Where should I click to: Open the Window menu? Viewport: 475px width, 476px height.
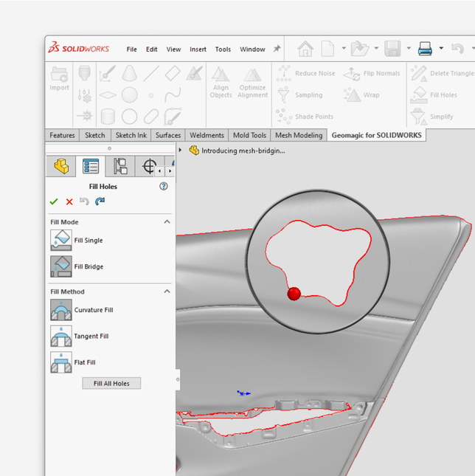(x=252, y=49)
